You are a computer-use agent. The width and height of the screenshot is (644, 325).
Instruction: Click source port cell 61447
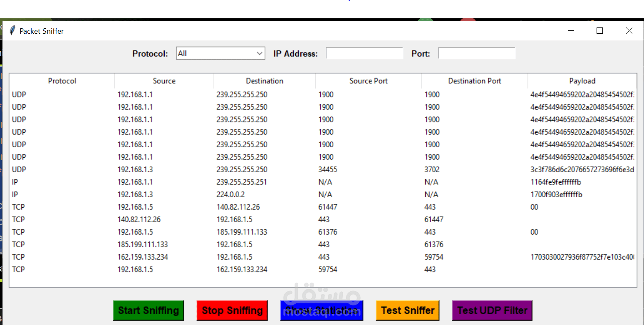[328, 207]
